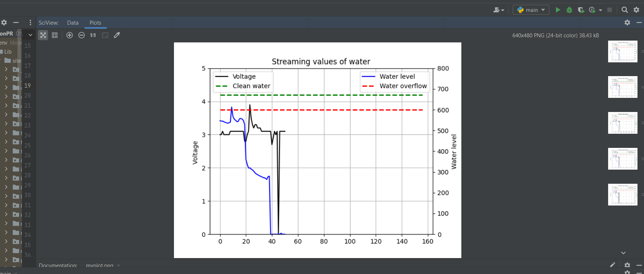The width and height of the screenshot is (644, 274).
Task: Run the main configuration
Action: (x=558, y=10)
